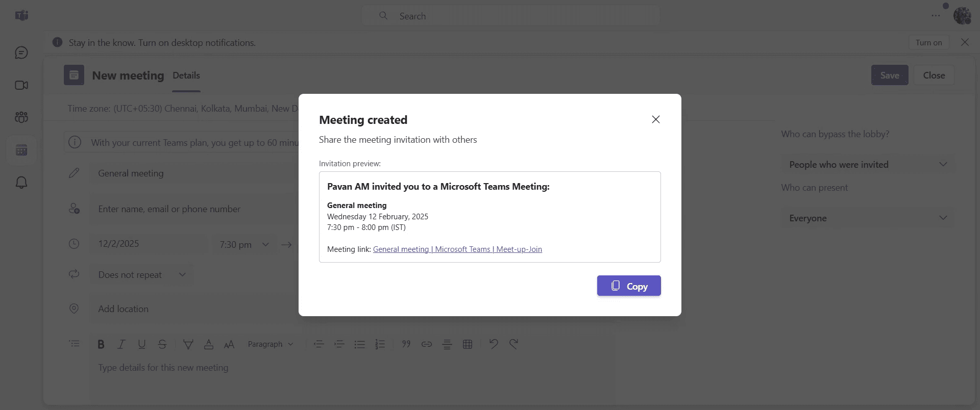
Task: Click the clock icon beside the date
Action: point(74,244)
